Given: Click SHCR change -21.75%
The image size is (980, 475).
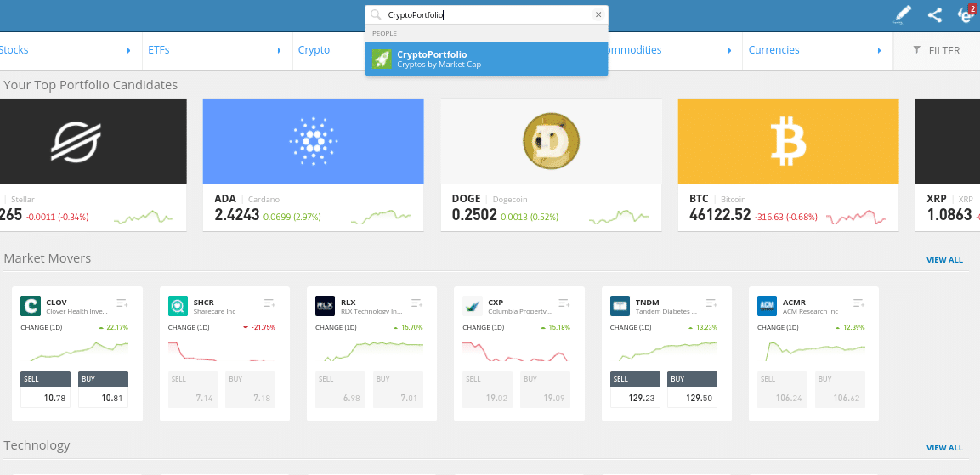Looking at the screenshot, I should point(258,327).
